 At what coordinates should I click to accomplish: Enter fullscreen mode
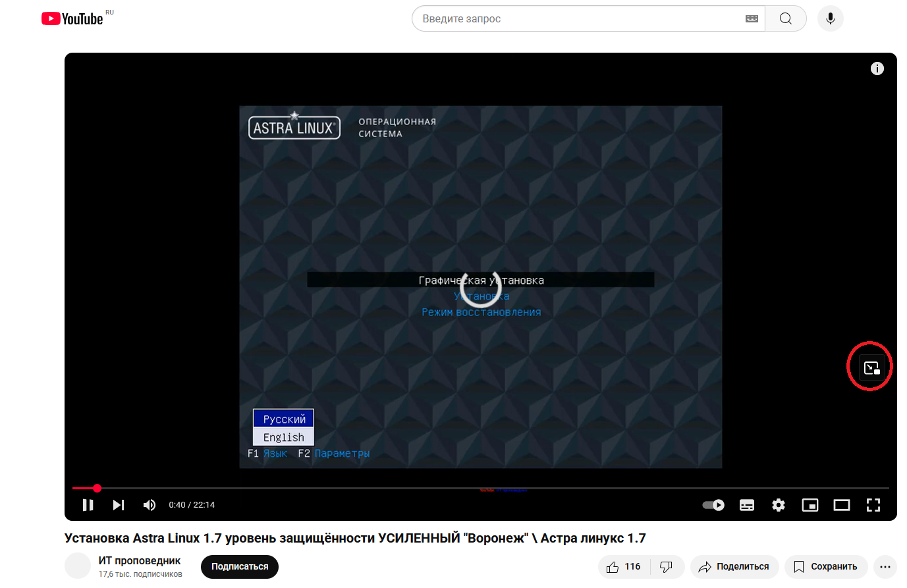pos(873,505)
